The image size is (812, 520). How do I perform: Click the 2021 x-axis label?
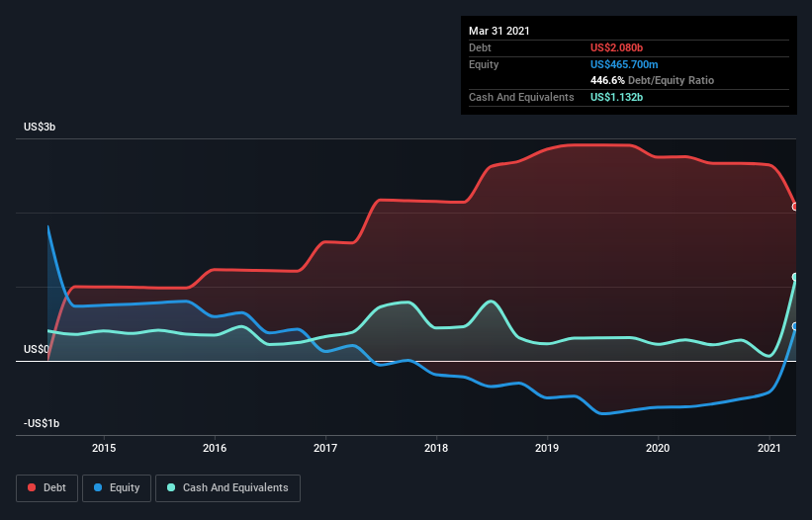pos(769,448)
